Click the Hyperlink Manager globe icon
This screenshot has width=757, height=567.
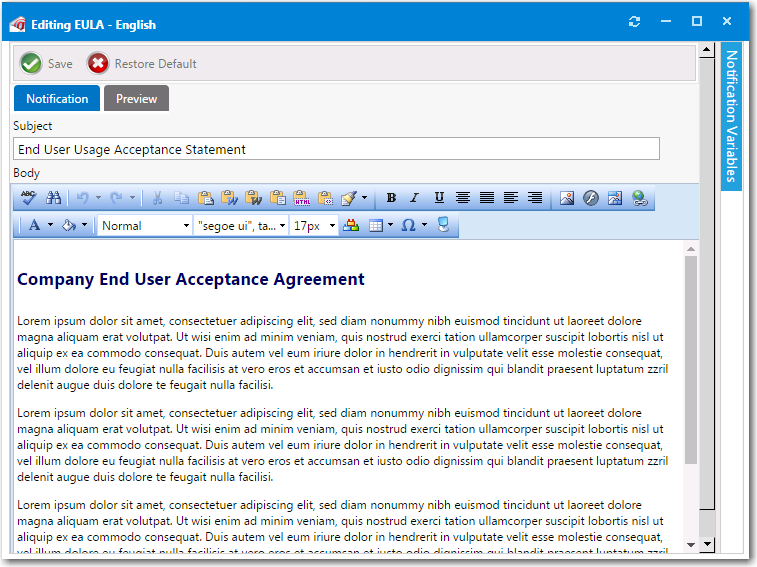click(639, 198)
